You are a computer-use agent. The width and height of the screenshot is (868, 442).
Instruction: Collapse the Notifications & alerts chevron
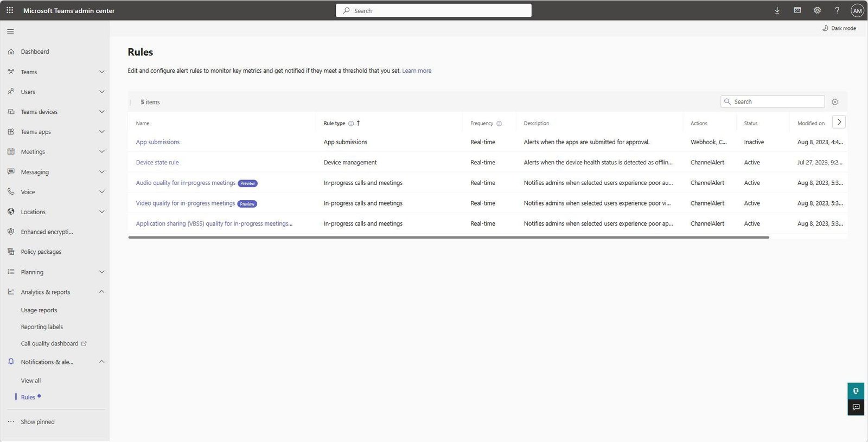[x=101, y=362]
